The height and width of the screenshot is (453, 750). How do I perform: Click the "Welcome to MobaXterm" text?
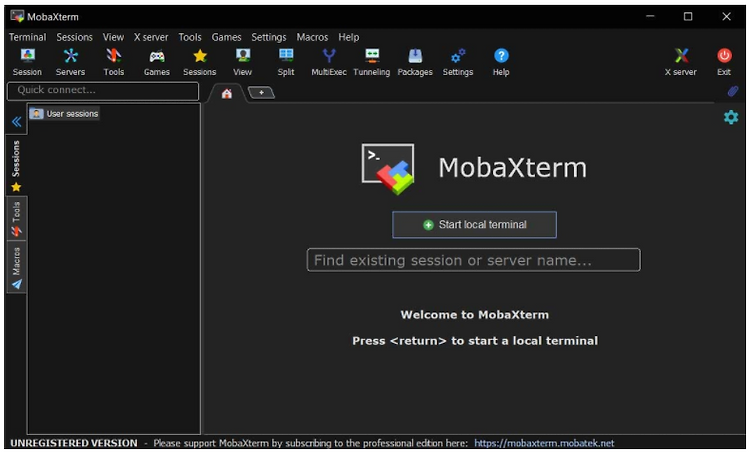click(474, 315)
